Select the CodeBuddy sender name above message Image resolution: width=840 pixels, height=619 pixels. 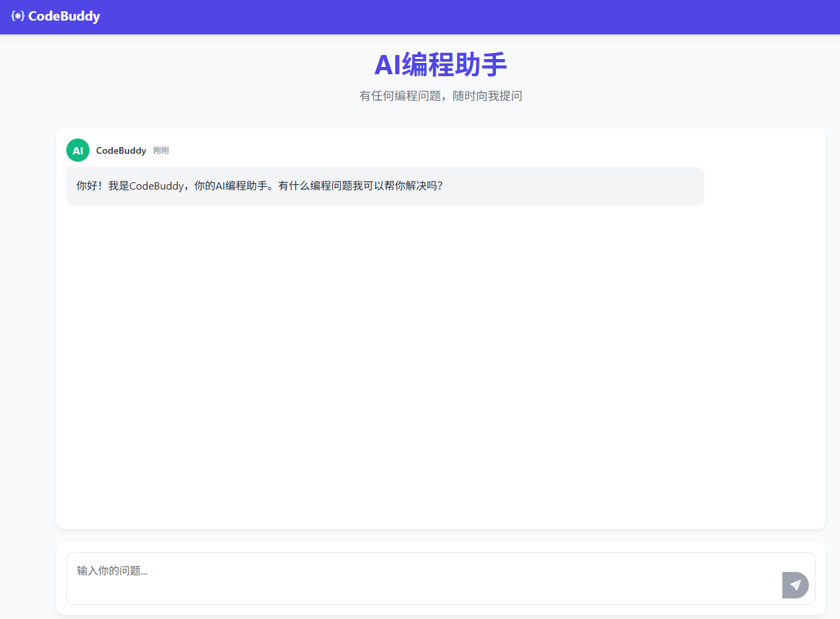pos(121,150)
